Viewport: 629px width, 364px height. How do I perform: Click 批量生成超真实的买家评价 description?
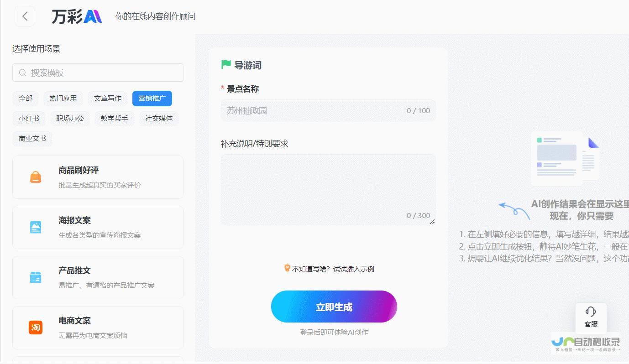click(100, 185)
